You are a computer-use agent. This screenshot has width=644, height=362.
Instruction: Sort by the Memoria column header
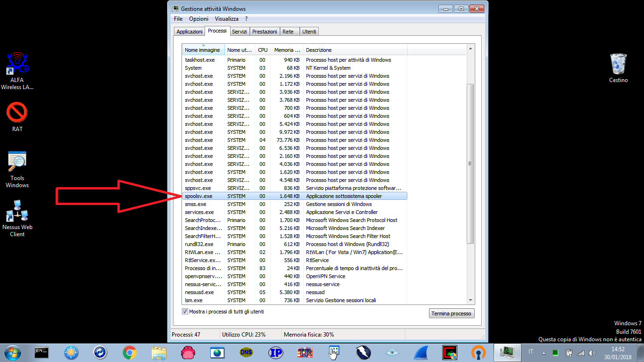(287, 50)
